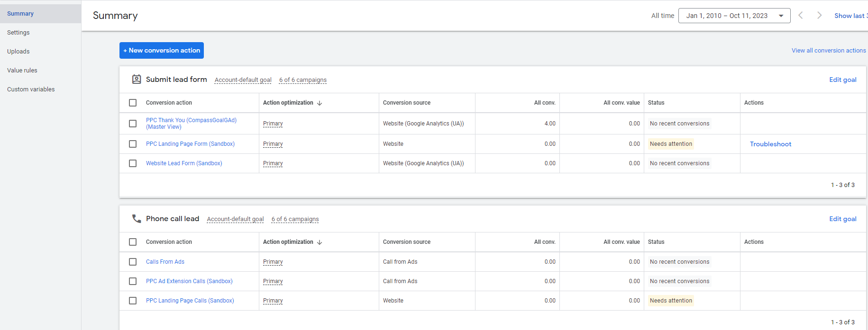Open the date range dropdown
Viewport: 868px width, 330px height.
(x=734, y=16)
